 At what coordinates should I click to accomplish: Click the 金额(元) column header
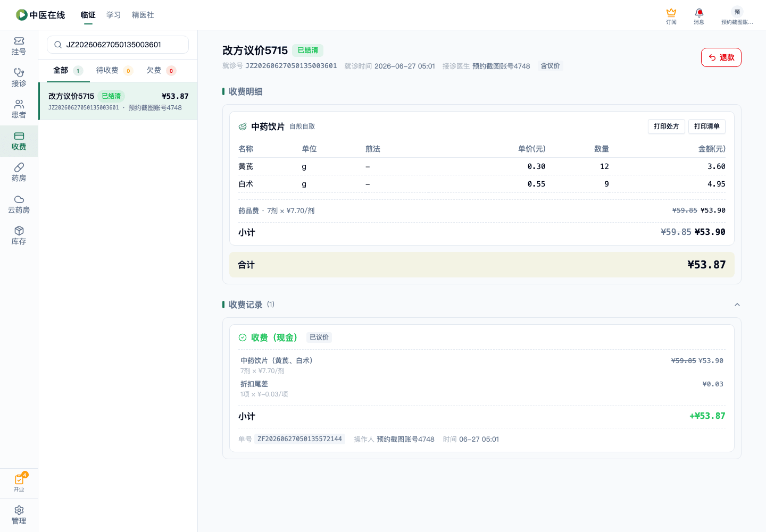(712, 149)
